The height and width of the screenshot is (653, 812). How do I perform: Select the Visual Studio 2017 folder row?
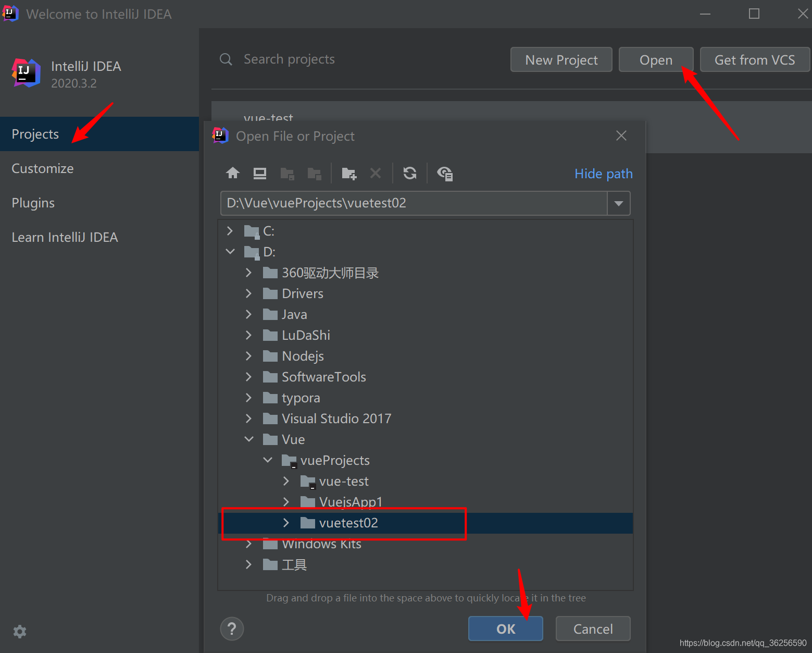point(426,419)
